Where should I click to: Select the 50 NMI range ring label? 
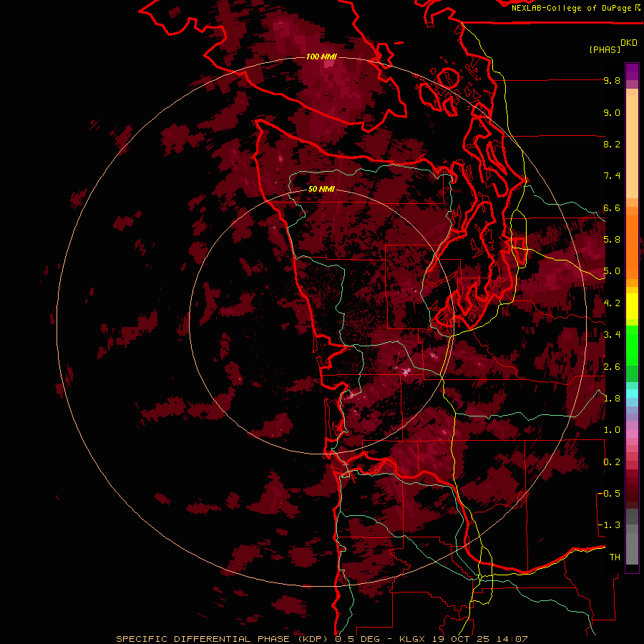pos(321,189)
